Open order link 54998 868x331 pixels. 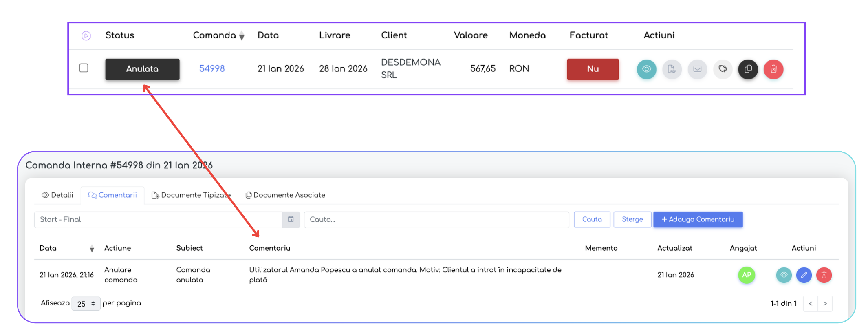click(212, 69)
